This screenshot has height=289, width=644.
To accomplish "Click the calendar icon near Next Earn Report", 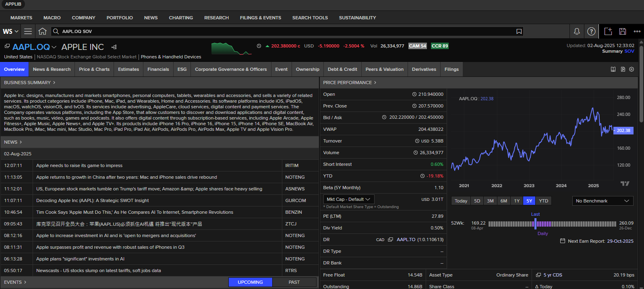I will pos(563,241).
